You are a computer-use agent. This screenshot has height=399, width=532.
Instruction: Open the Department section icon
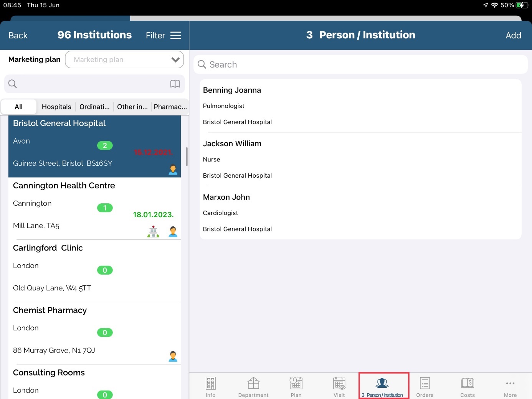253,384
